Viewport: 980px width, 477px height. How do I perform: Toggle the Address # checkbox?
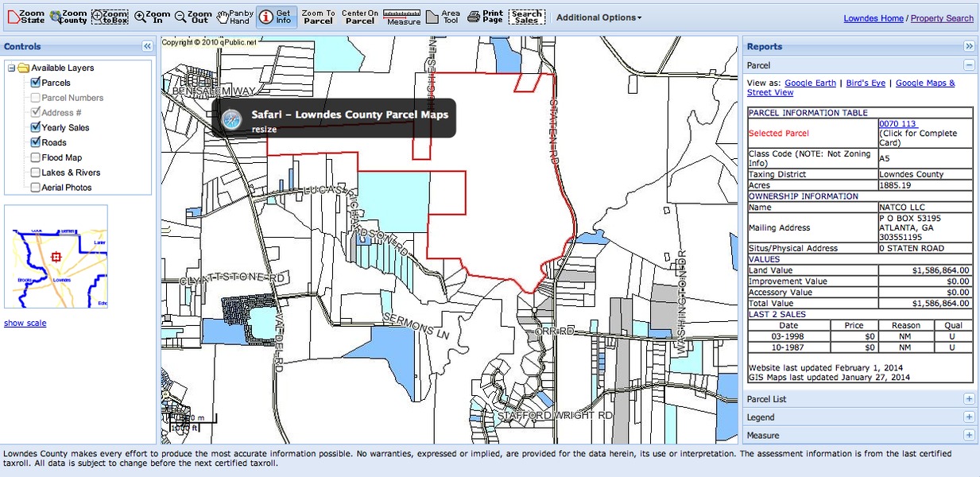point(36,113)
